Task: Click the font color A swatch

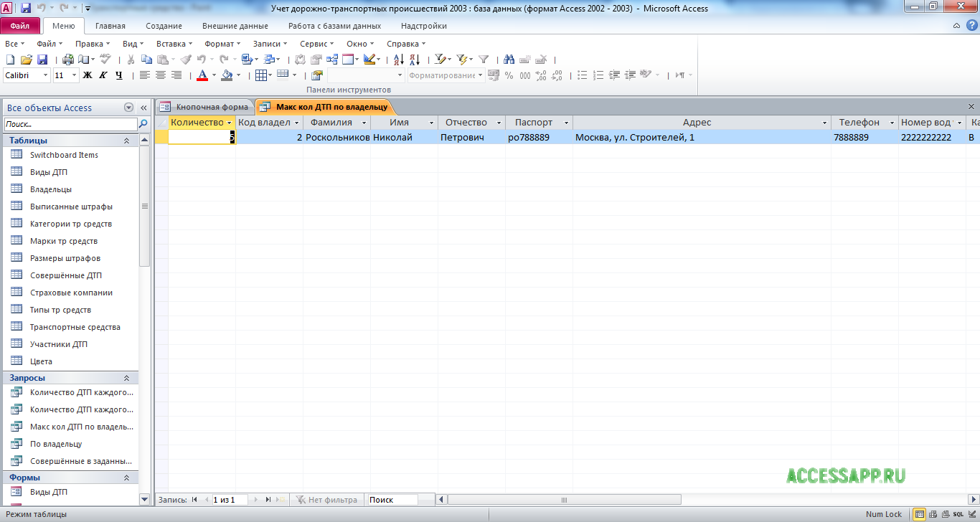Action: 202,75
